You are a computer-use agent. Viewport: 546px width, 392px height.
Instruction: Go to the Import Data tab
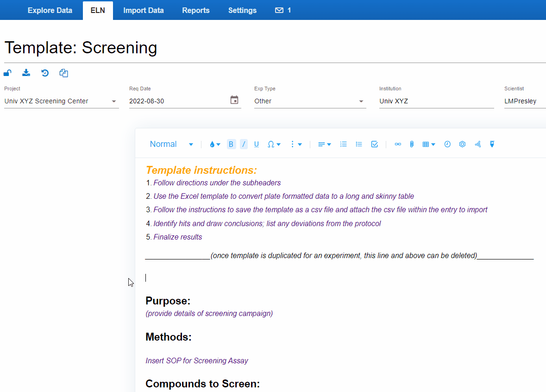144,11
